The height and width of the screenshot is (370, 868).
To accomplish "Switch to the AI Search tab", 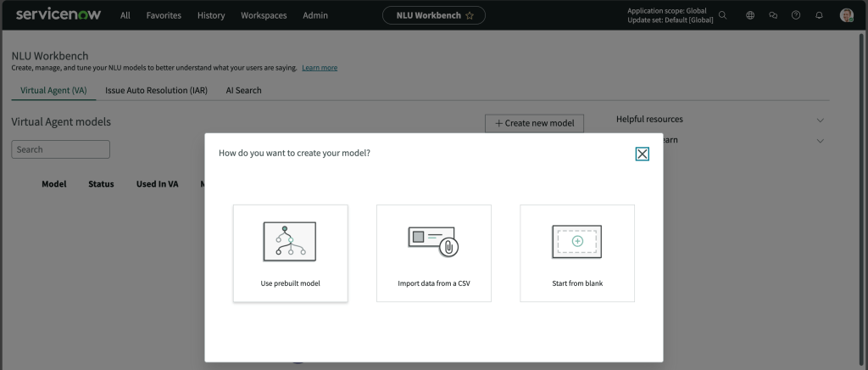I will [243, 90].
